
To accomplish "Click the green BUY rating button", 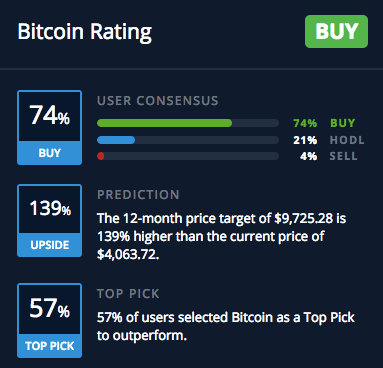I will pyautogui.click(x=336, y=31).
